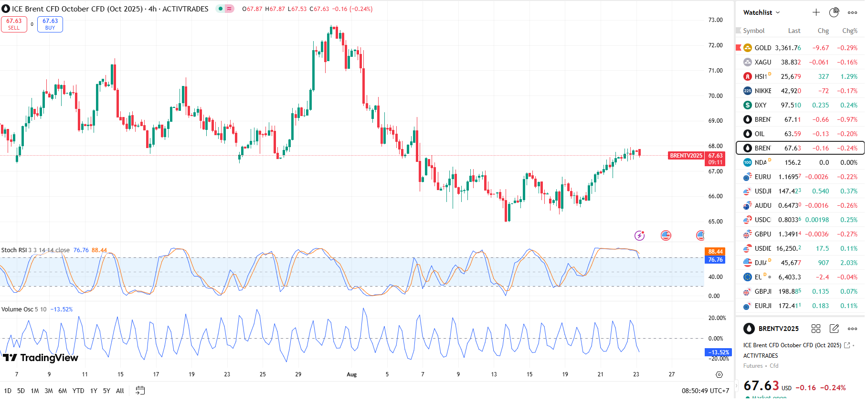The height and width of the screenshot is (405, 868).
Task: Toggle the pink data-mode indicator pill
Action: [x=230, y=9]
